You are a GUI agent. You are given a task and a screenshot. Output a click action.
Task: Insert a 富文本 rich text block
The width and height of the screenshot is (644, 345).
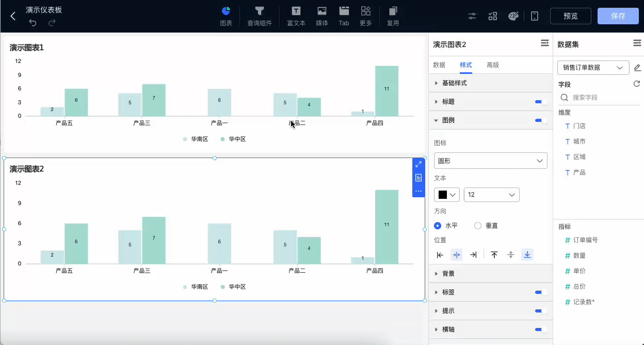(296, 17)
